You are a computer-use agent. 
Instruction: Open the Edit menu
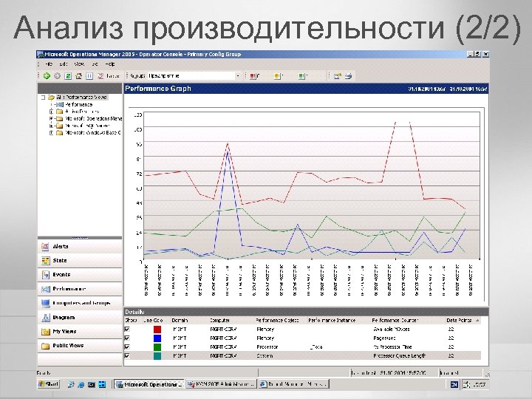pyautogui.click(x=63, y=64)
